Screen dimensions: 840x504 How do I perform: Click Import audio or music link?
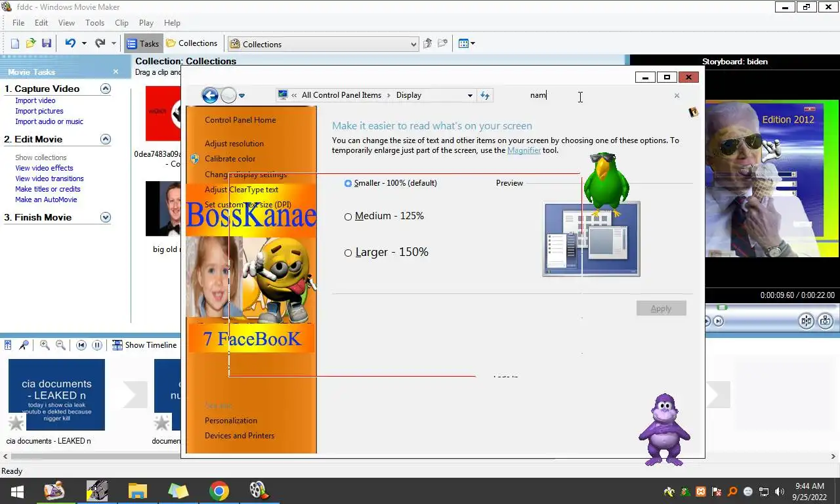tap(49, 121)
